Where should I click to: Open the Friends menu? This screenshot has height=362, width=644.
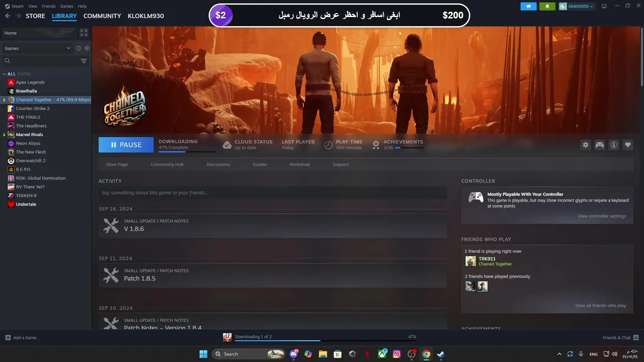coord(49,6)
